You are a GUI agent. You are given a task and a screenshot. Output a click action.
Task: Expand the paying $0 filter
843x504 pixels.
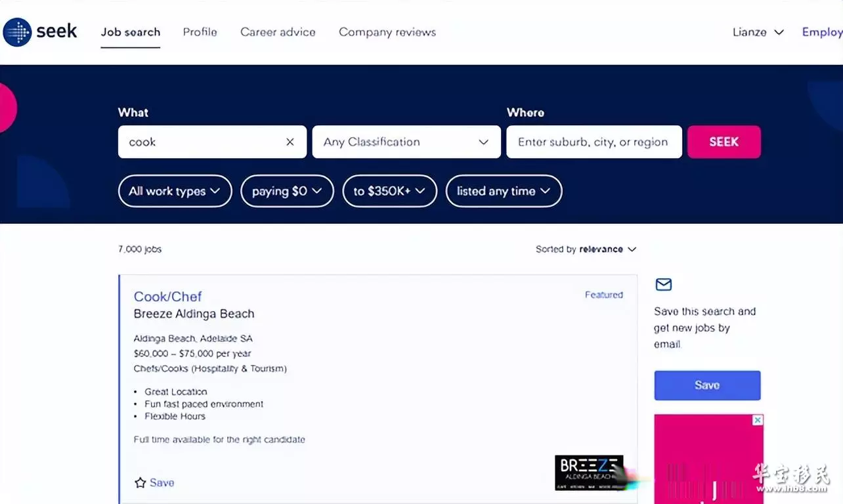[288, 191]
